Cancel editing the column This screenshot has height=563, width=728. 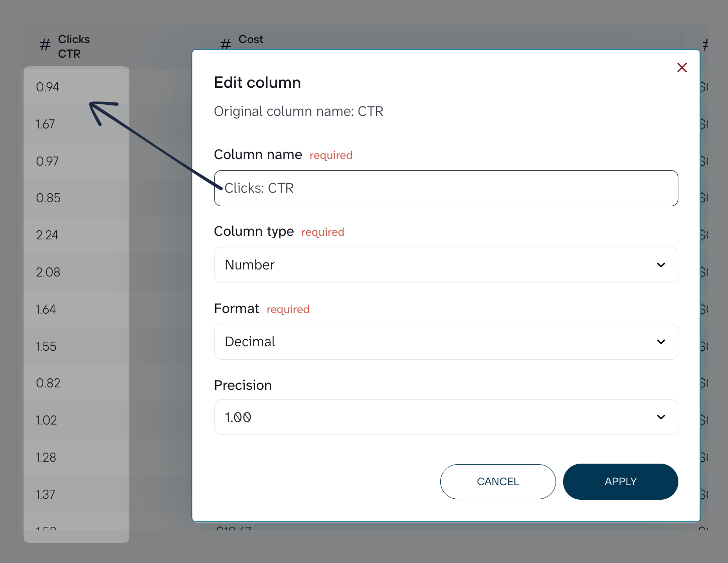pyautogui.click(x=498, y=482)
